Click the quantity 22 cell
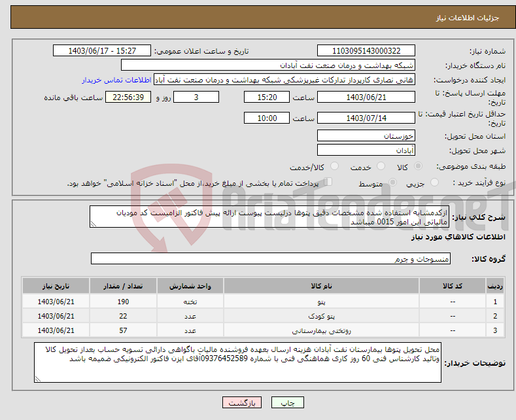516x420 pixels. coord(123,316)
